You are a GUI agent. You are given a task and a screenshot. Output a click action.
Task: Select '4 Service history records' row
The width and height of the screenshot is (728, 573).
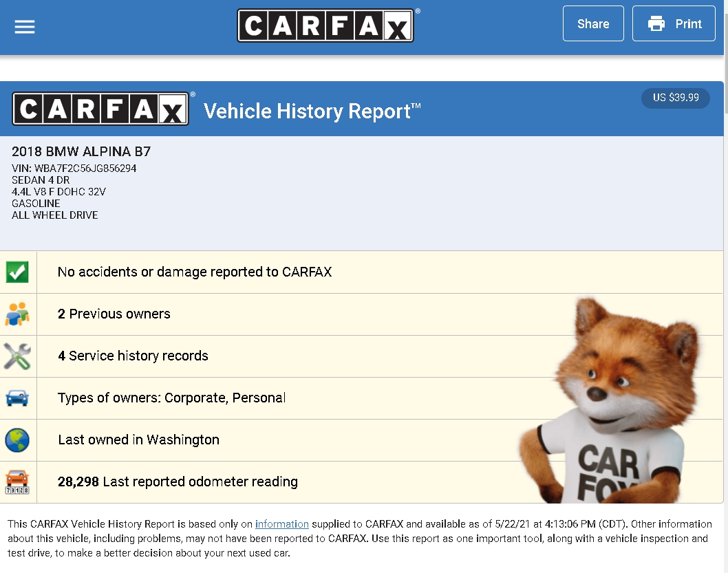tap(362, 356)
